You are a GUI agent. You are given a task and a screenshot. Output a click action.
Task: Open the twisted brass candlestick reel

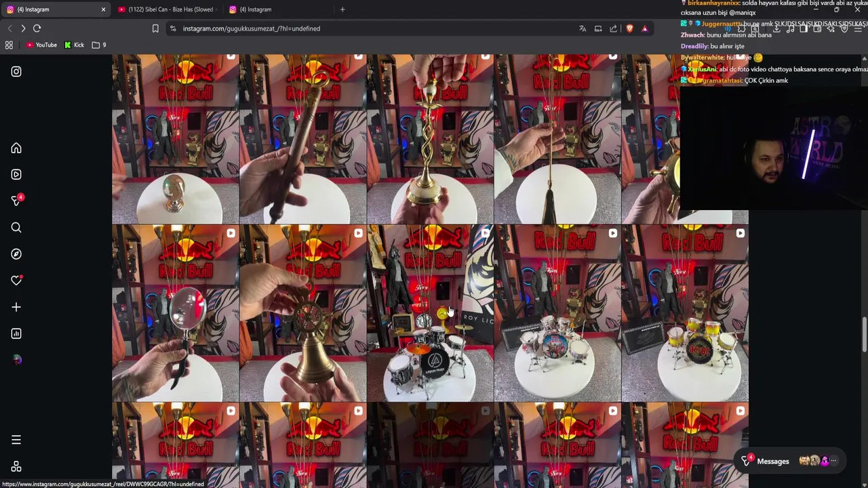pos(430,139)
